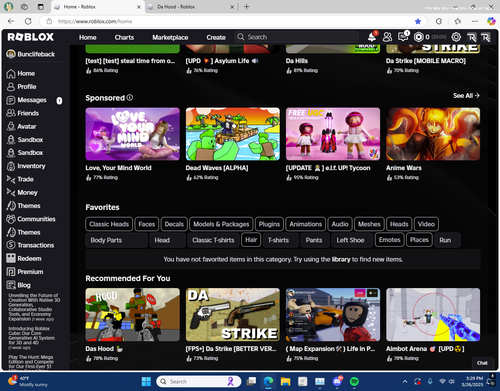This screenshot has width=500, height=391.
Task: Open the friends icon in top bar
Action: pyautogui.click(x=387, y=37)
